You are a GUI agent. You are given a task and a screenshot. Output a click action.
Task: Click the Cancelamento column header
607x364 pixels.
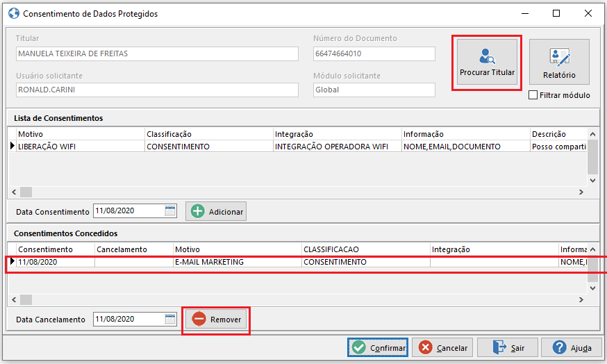click(134, 249)
